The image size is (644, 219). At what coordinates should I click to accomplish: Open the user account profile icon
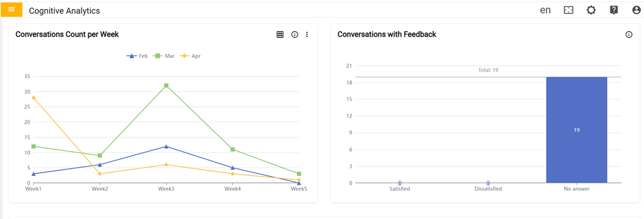click(x=636, y=11)
